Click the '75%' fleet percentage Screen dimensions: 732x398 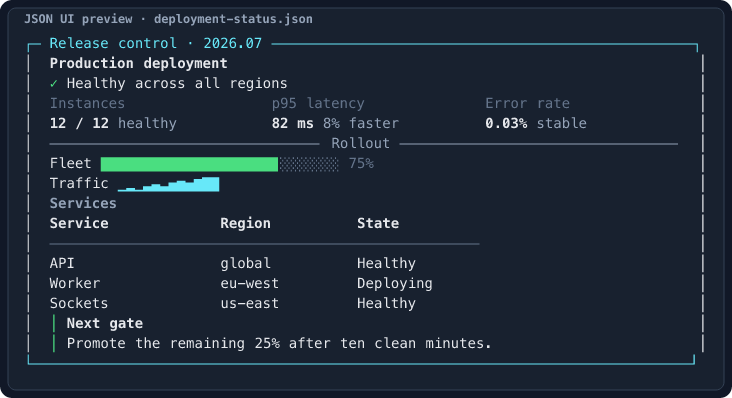coord(361,163)
